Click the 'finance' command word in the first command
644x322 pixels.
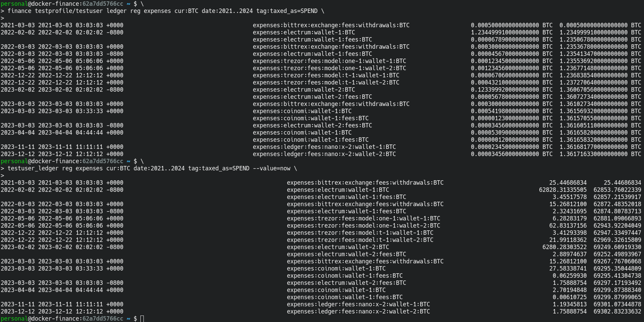coord(19,11)
